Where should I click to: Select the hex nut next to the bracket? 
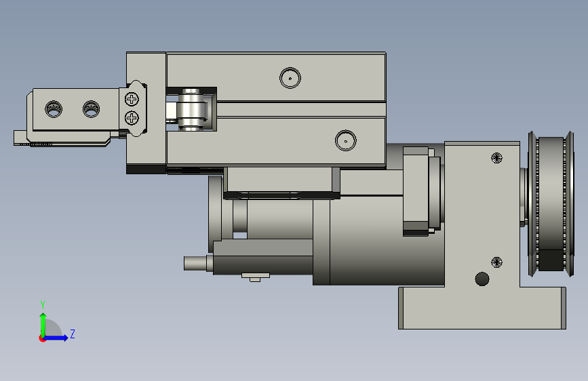point(416,191)
